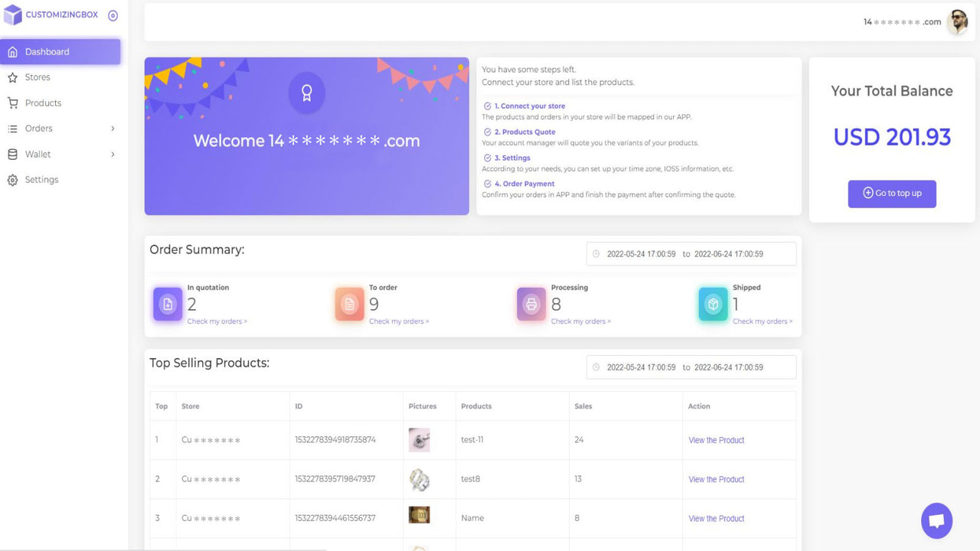Open the live chat bubble icon
The image size is (980, 551).
pyautogui.click(x=936, y=520)
